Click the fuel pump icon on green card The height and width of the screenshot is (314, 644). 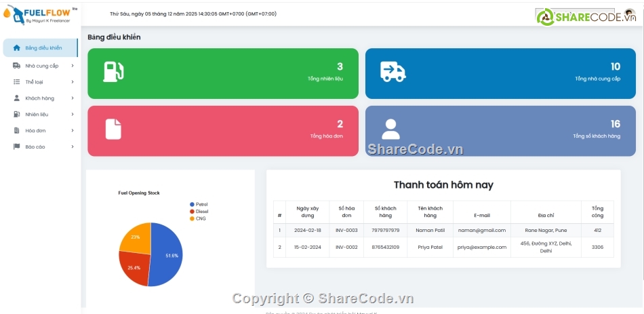point(113,71)
